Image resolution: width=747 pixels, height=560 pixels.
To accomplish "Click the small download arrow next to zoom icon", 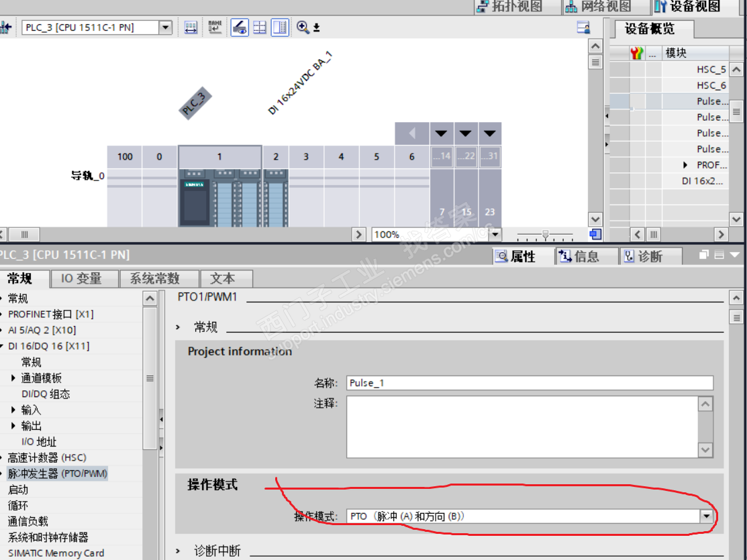I will (x=316, y=28).
